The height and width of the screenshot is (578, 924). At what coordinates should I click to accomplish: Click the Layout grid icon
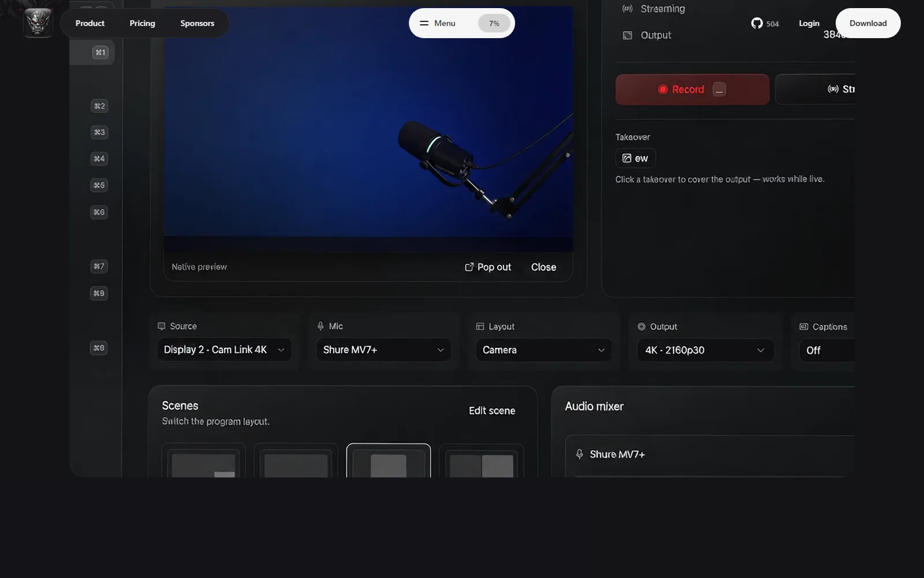480,327
